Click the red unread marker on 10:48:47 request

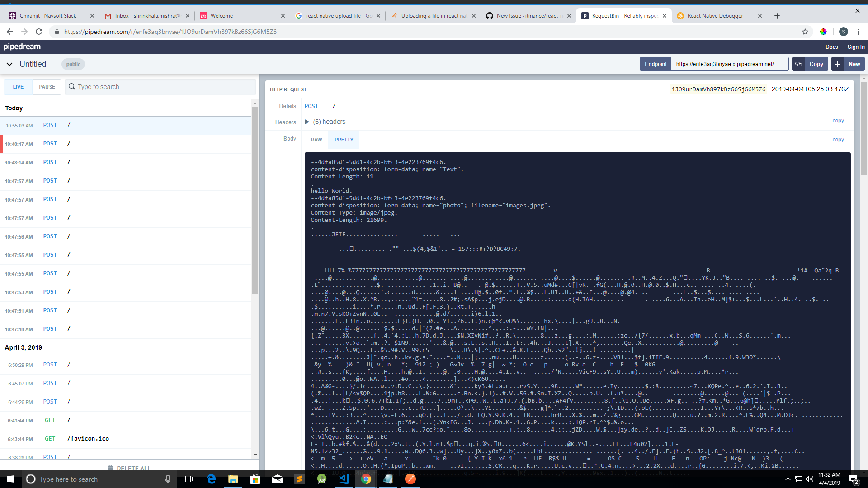[x=2, y=144]
